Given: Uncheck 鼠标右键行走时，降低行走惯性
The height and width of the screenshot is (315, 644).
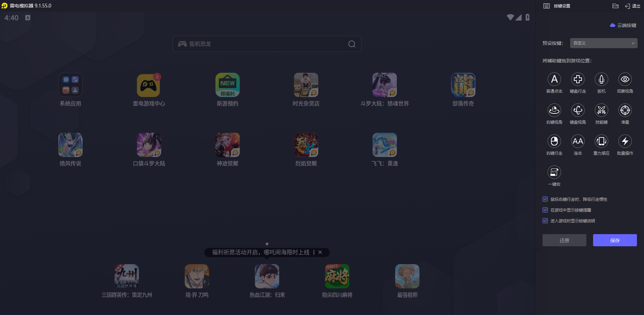Looking at the screenshot, I should 545,199.
